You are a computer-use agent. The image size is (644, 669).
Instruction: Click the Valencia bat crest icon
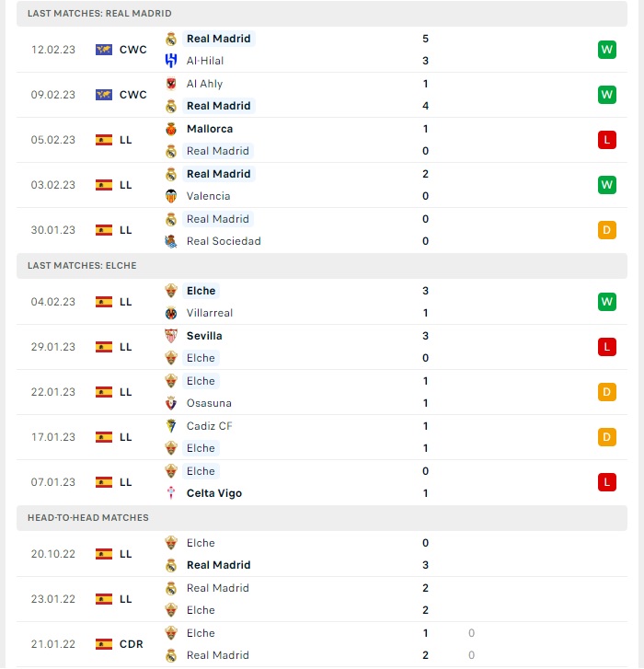click(x=171, y=196)
